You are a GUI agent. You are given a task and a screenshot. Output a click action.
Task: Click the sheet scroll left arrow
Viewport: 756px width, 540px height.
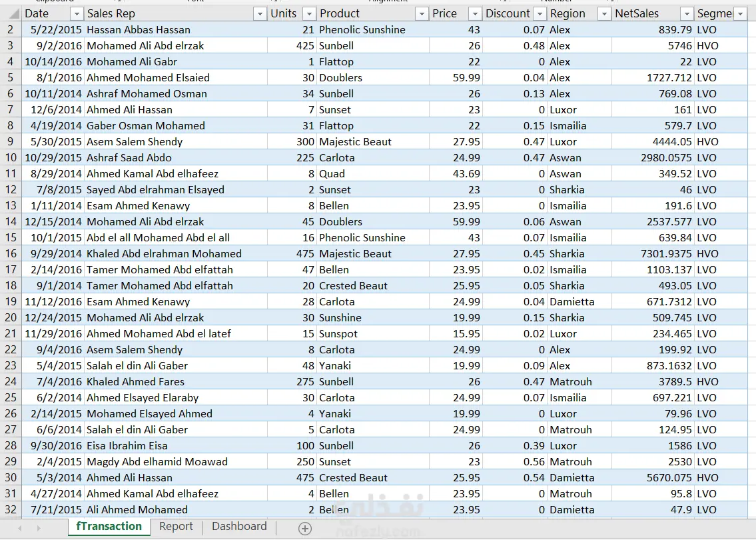(x=20, y=529)
